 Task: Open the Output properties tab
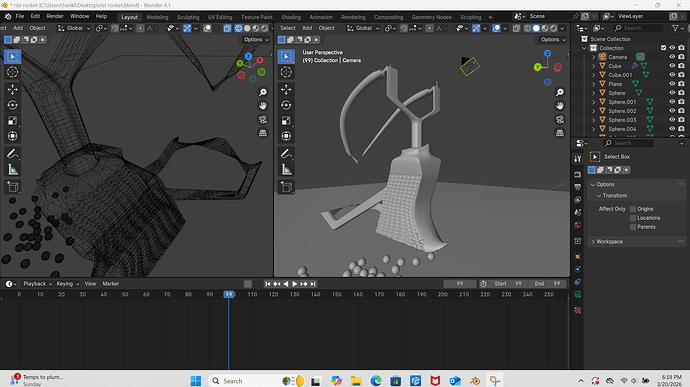point(578,187)
